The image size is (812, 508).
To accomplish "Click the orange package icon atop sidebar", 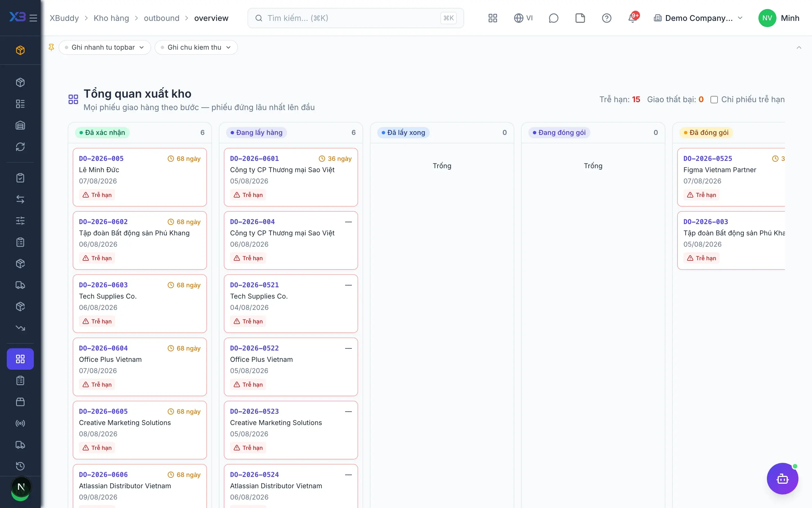I will (20, 50).
